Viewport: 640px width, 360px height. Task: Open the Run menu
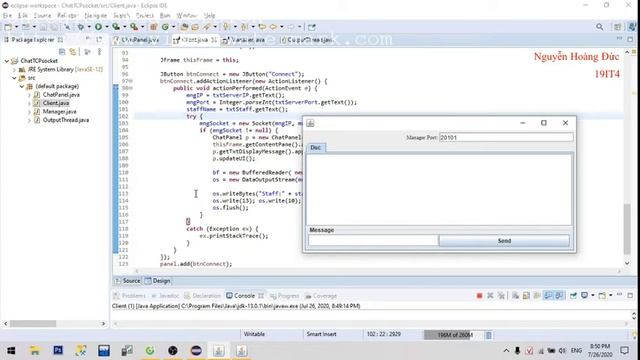(x=165, y=16)
